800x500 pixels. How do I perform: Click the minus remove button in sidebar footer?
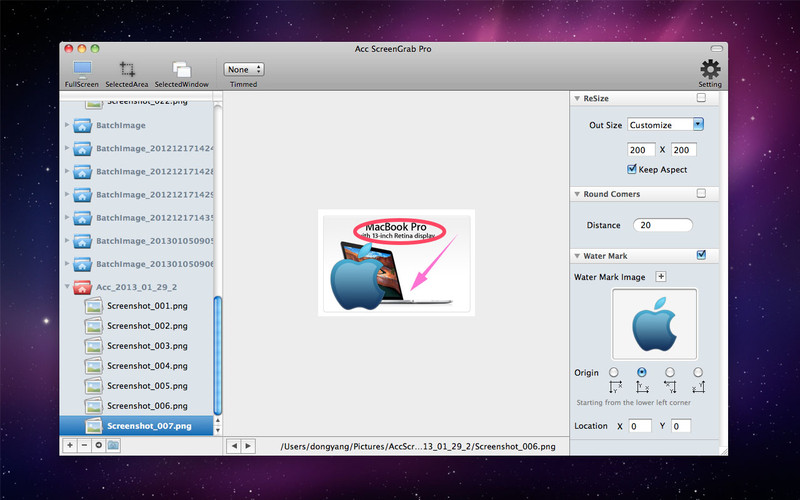[x=84, y=445]
